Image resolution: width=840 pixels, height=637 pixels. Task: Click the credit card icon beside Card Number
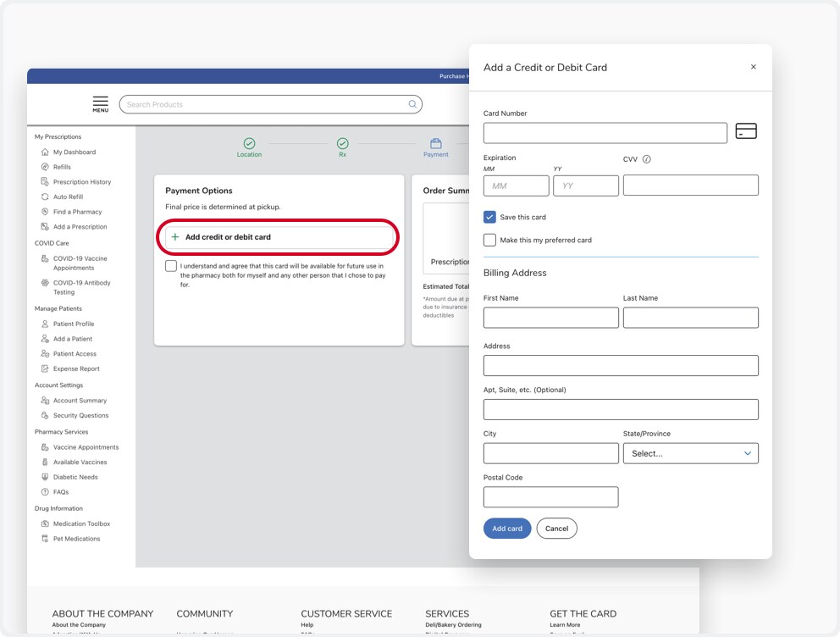(746, 131)
